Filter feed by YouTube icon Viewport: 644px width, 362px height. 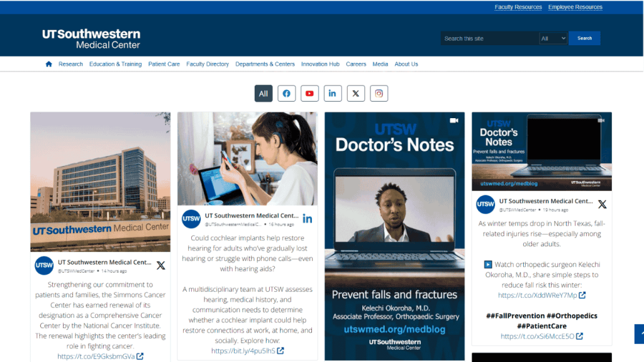[x=309, y=94]
